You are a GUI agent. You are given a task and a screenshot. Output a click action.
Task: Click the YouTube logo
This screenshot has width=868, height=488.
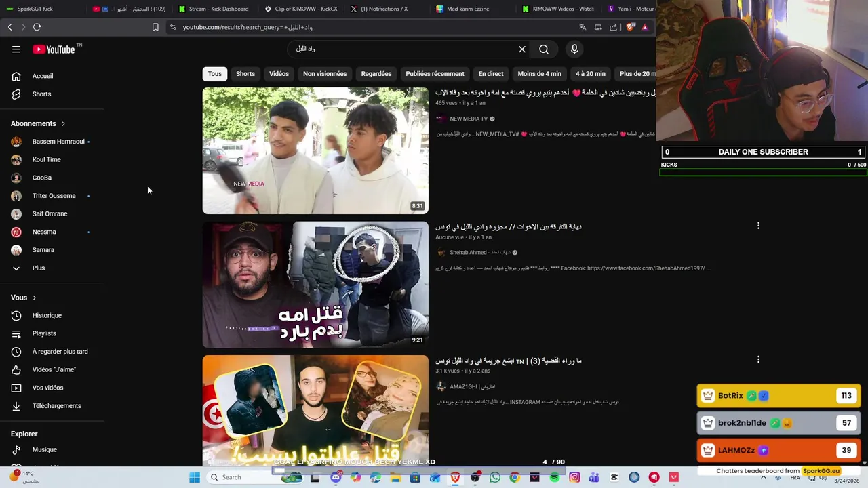tap(54, 49)
